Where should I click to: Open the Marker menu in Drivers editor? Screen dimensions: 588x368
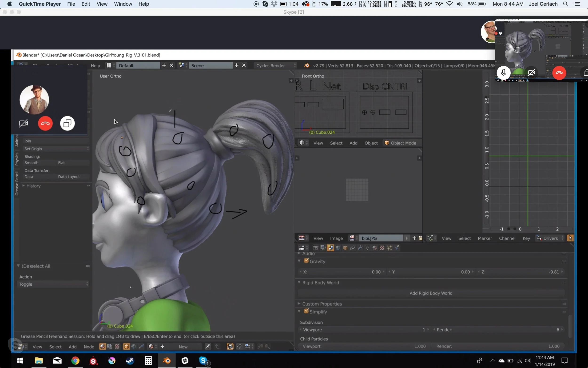tap(485, 238)
